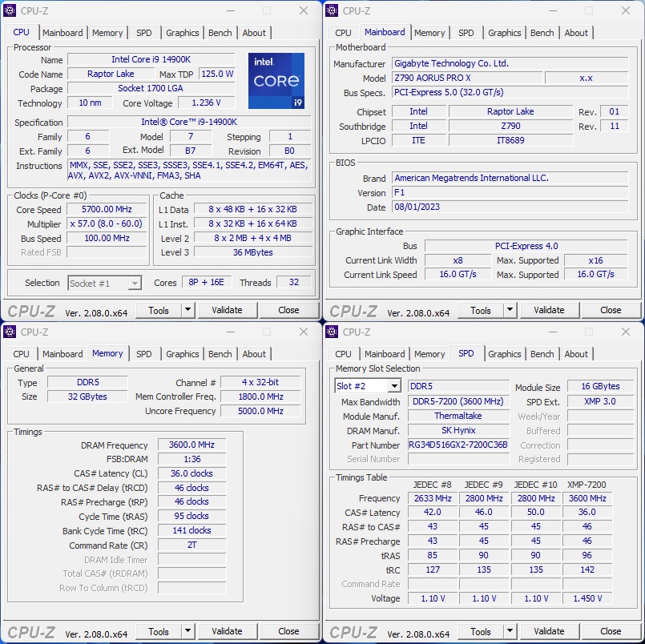Click the Part Number RG34D516GX2-7200C36B field

458,445
